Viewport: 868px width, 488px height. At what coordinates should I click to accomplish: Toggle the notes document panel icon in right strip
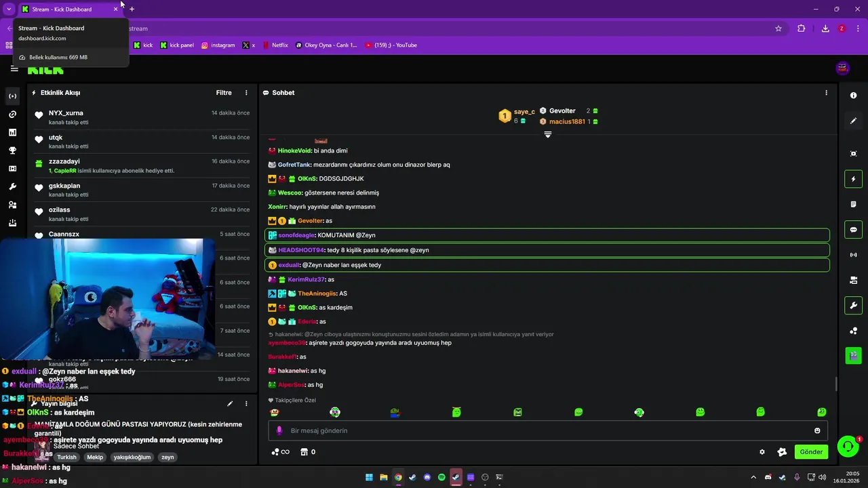(853, 204)
